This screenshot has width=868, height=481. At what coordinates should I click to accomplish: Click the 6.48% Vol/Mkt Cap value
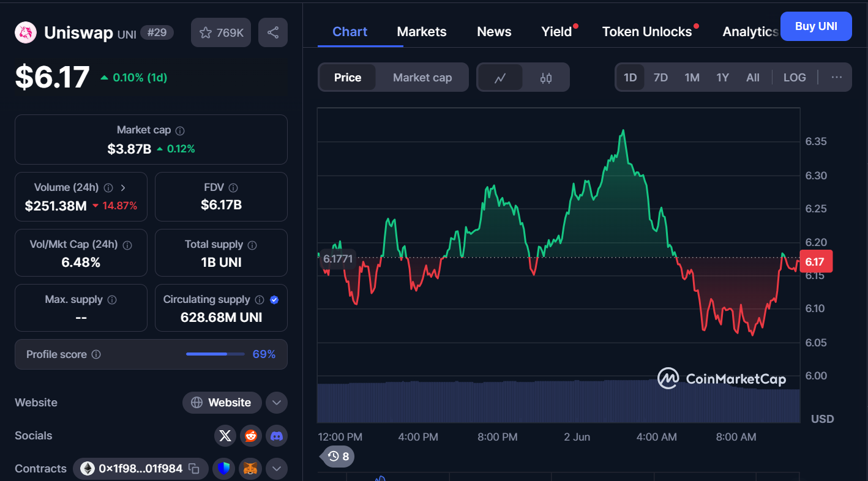(81, 263)
